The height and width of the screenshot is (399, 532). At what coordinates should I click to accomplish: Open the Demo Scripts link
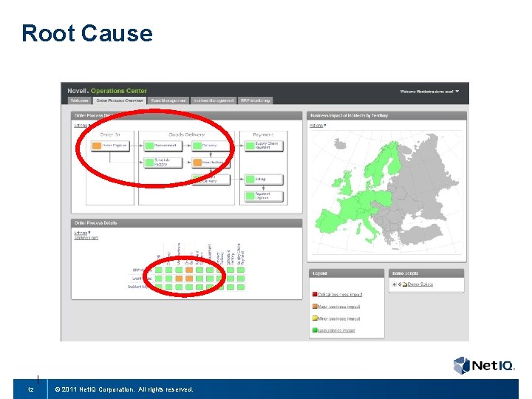pos(420,284)
